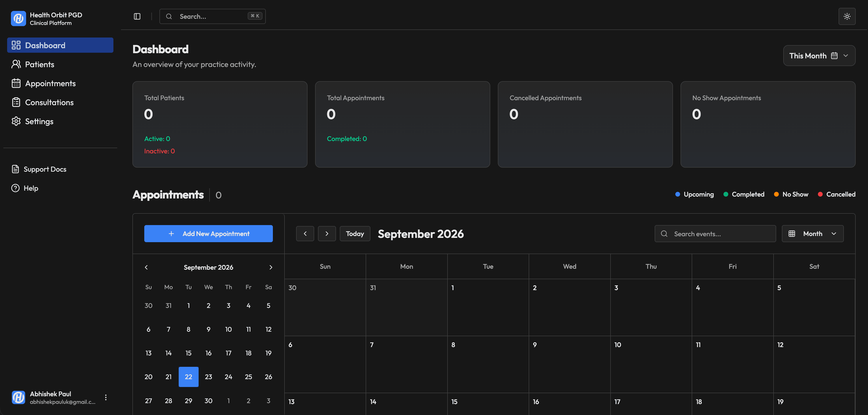
Task: Click the red Cancelled legend dot
Action: click(820, 194)
